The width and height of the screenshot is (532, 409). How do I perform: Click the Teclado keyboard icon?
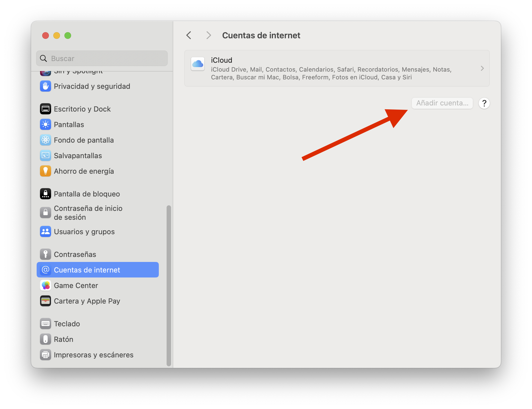click(46, 324)
